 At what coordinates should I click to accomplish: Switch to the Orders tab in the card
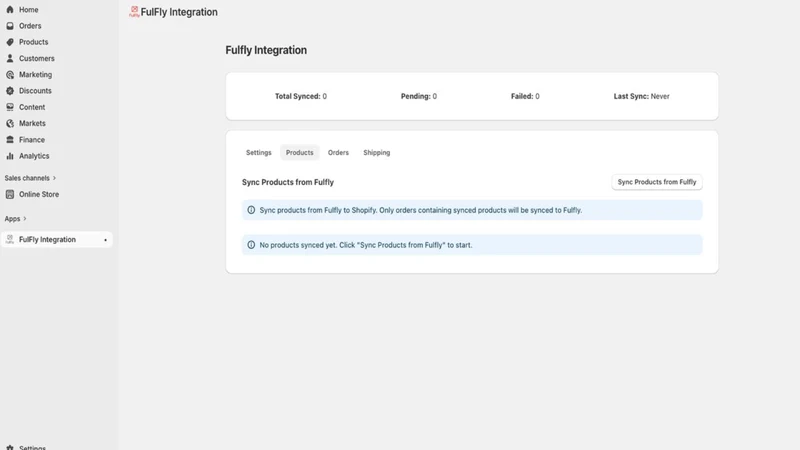click(x=338, y=153)
